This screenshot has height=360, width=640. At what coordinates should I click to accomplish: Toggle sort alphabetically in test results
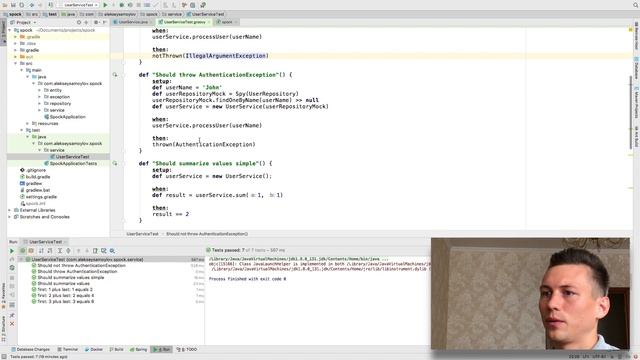coord(41,251)
